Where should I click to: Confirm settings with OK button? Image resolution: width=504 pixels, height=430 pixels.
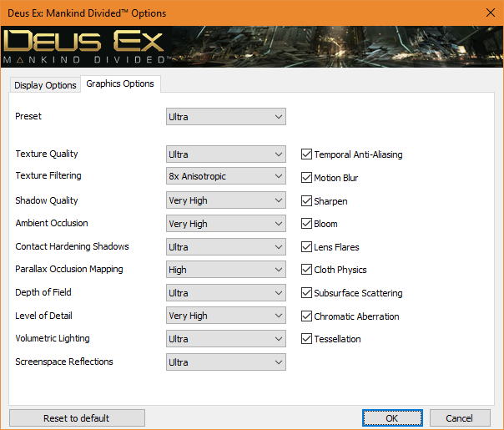(392, 418)
